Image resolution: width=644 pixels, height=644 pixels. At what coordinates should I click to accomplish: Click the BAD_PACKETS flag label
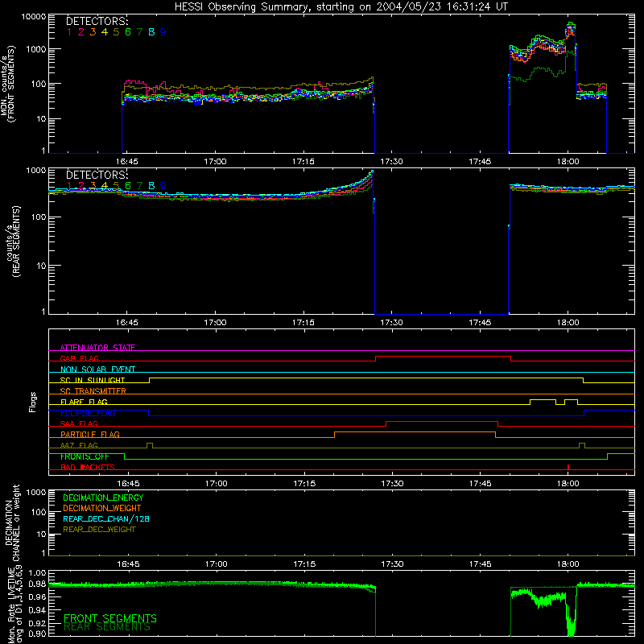(88, 467)
